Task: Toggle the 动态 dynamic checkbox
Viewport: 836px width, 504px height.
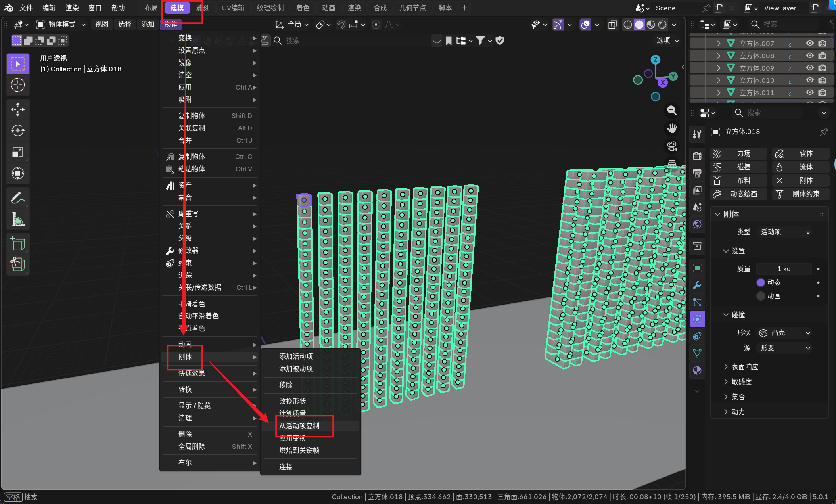Action: (760, 282)
